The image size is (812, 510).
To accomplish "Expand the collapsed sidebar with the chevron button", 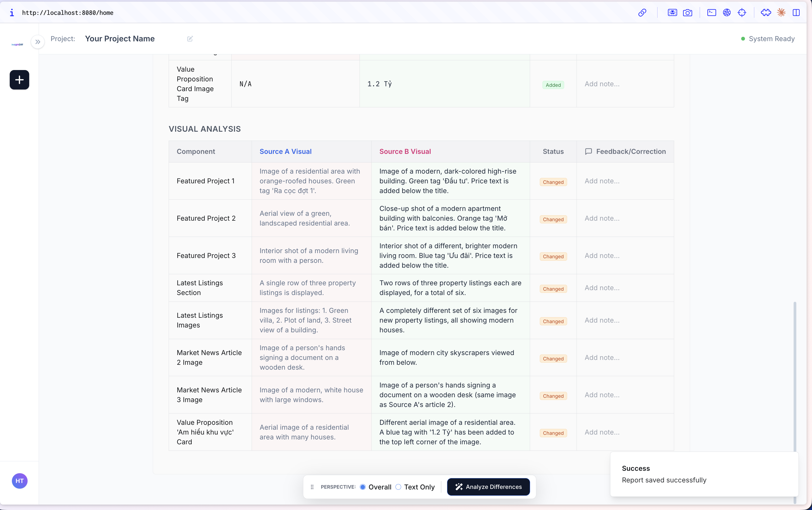I will point(37,41).
